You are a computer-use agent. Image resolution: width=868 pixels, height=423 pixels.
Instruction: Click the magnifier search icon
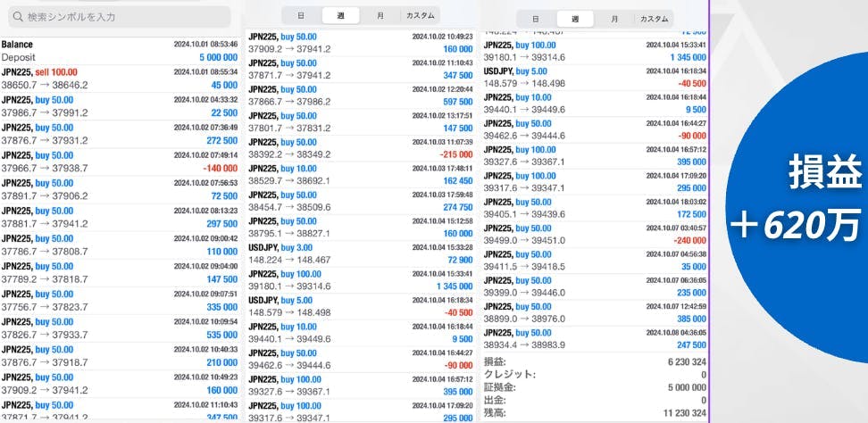point(17,16)
